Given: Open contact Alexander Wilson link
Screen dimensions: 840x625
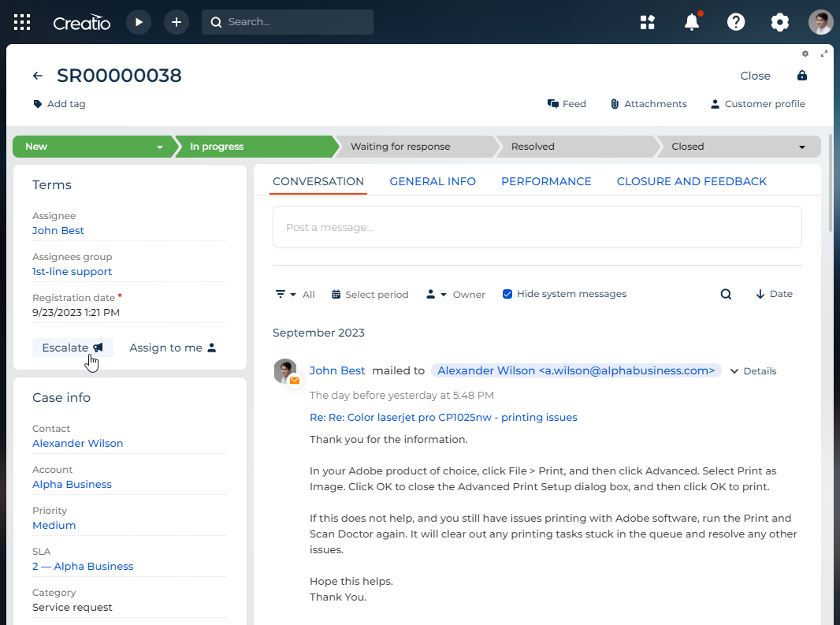Looking at the screenshot, I should 78,443.
